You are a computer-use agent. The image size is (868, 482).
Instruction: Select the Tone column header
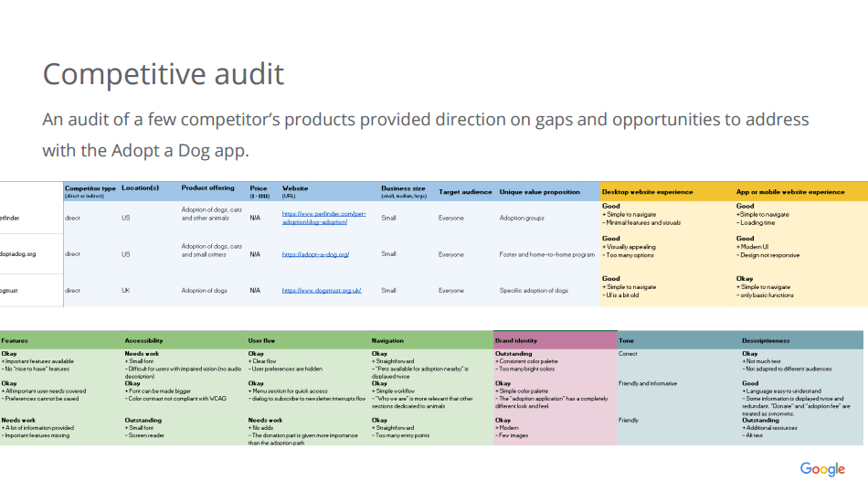627,340
